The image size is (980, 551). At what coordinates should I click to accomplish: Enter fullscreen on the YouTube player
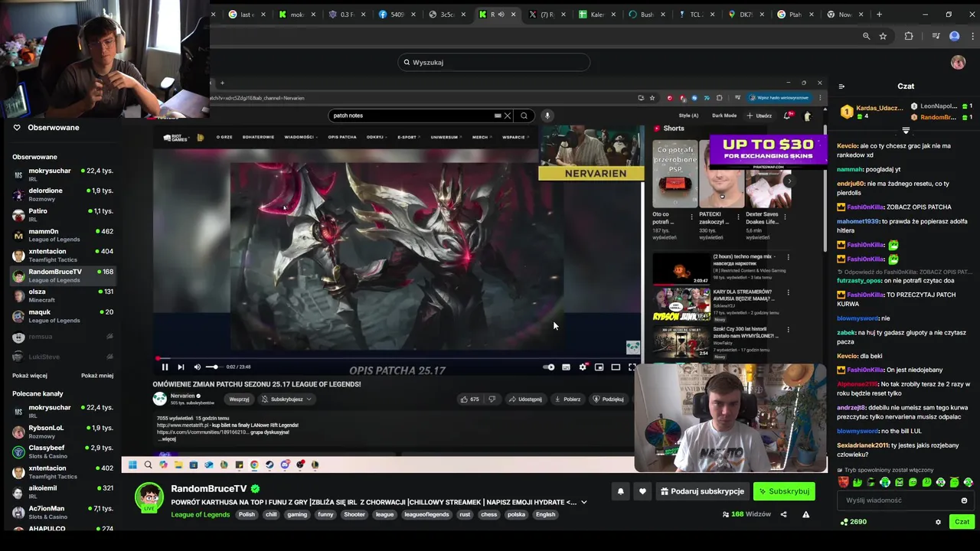click(632, 367)
